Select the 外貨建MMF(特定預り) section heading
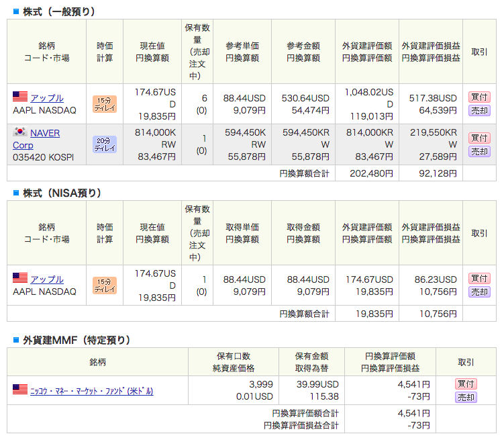Screen dimensions: 504x444 77,340
